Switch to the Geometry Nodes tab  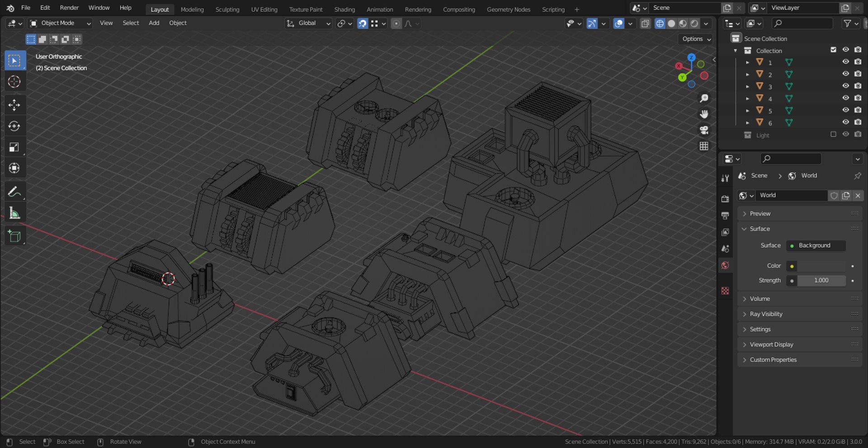pyautogui.click(x=509, y=9)
